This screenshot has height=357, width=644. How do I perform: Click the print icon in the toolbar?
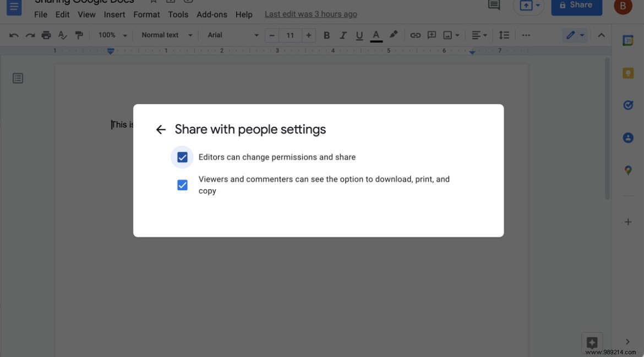46,35
